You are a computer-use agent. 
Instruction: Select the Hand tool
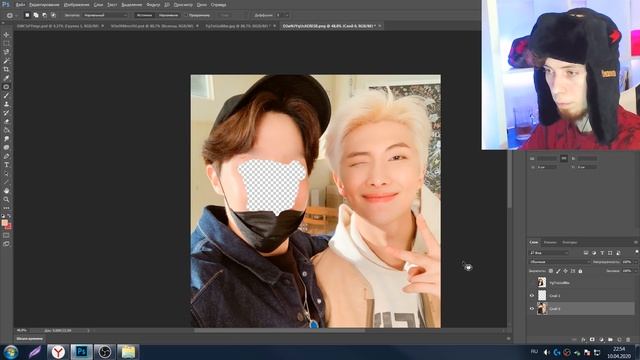[x=6, y=191]
